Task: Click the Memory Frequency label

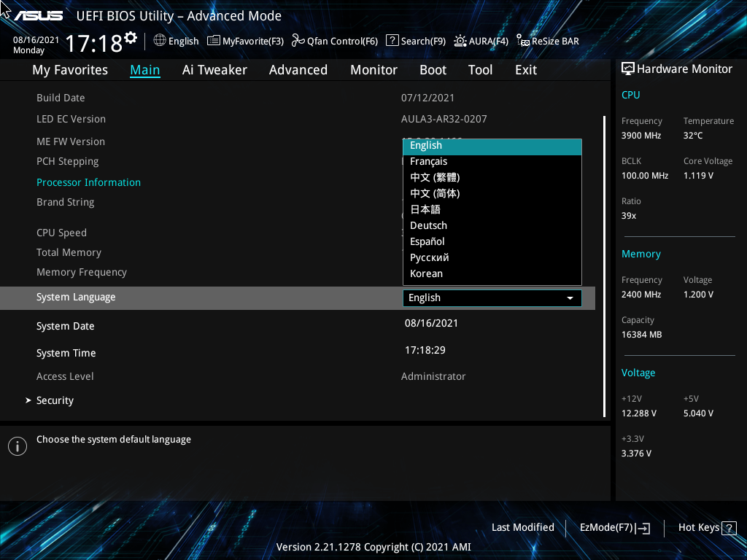Action: point(82,273)
